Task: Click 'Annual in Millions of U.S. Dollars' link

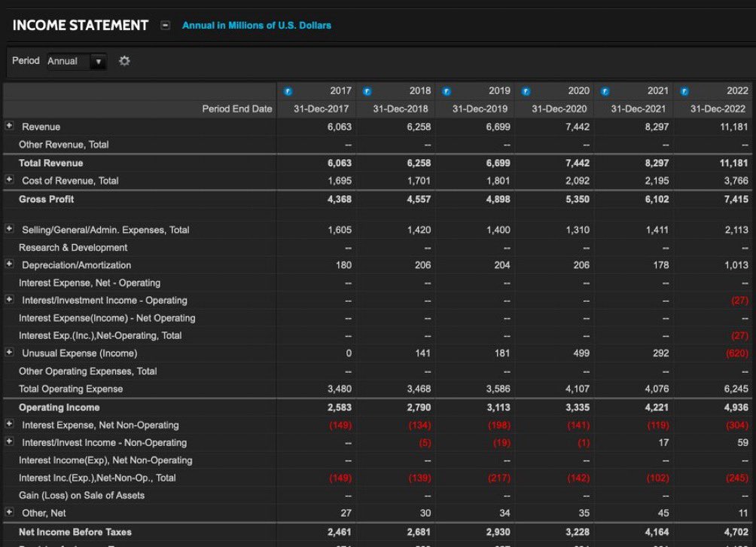Action: [x=257, y=26]
